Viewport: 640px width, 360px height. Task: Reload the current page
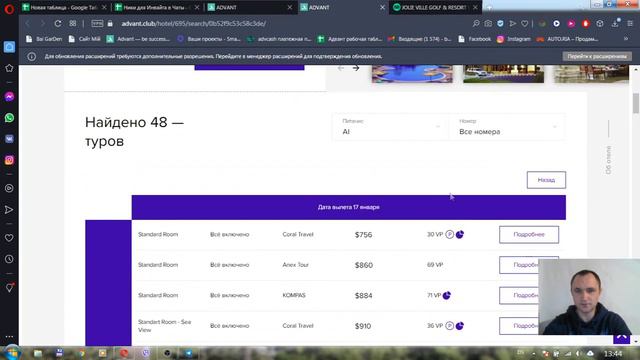tap(58, 24)
